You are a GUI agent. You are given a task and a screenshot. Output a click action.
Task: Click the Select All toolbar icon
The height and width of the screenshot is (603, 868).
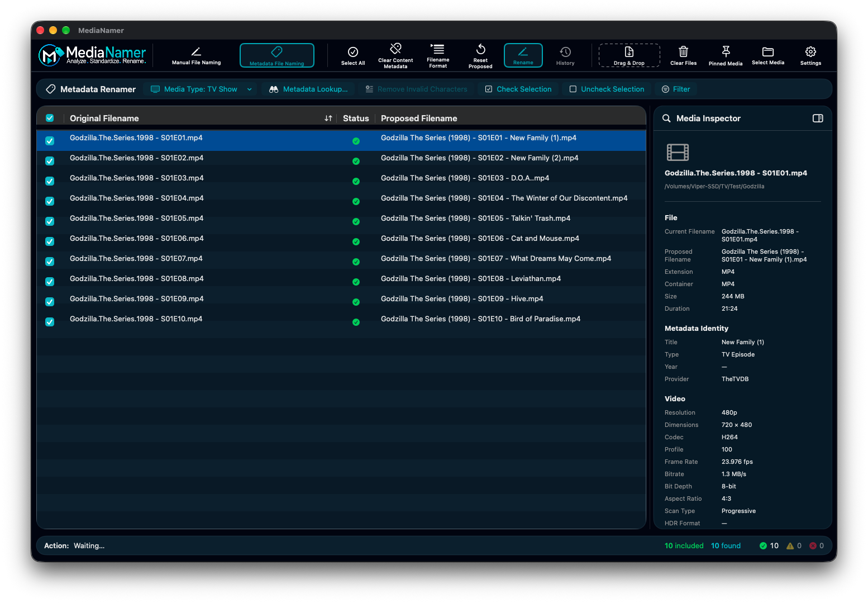(x=353, y=55)
